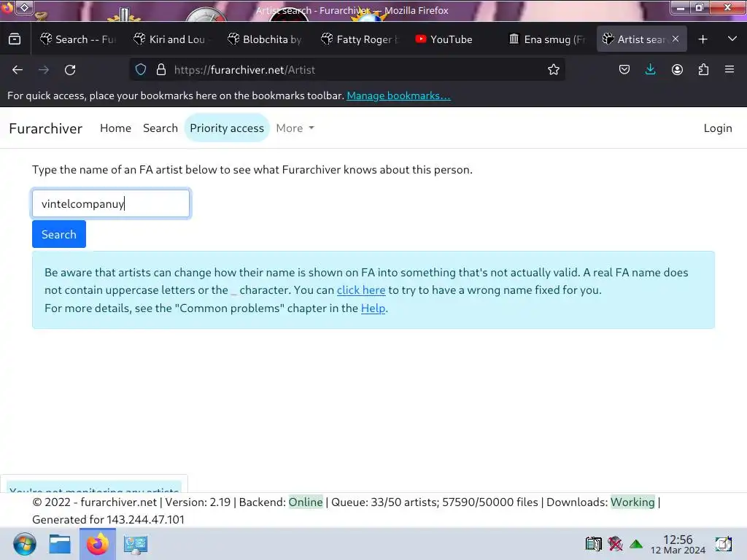Viewport: 747px width, 560px height.
Task: Open a new tab with plus icon
Action: pos(703,39)
